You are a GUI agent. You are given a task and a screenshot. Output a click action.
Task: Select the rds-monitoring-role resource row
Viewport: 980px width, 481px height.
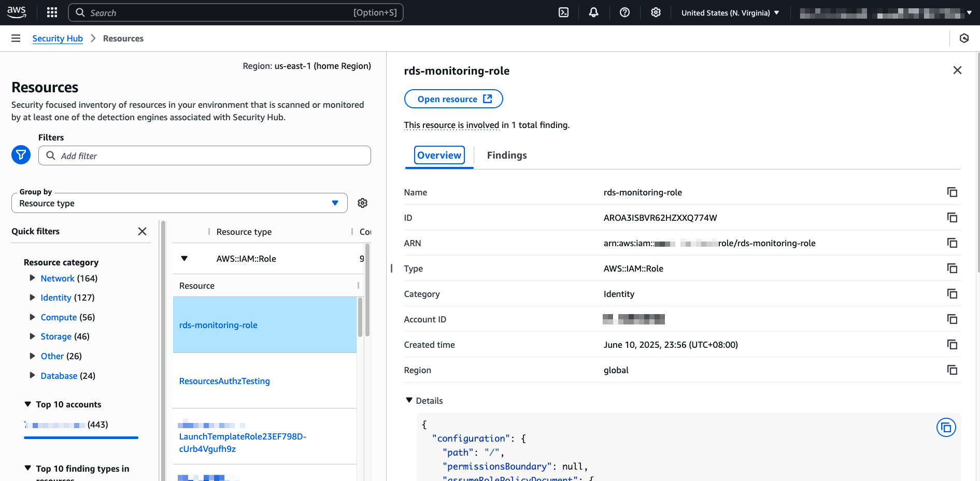[265, 325]
